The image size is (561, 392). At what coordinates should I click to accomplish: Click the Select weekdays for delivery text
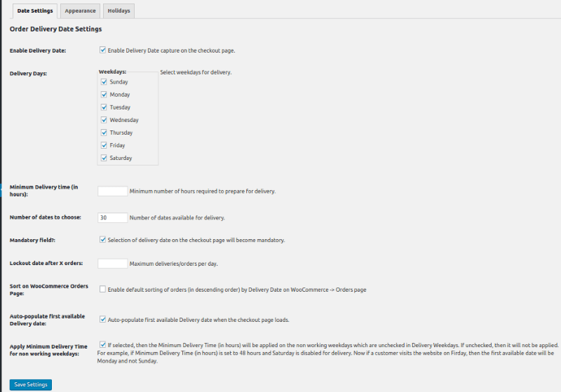196,72
